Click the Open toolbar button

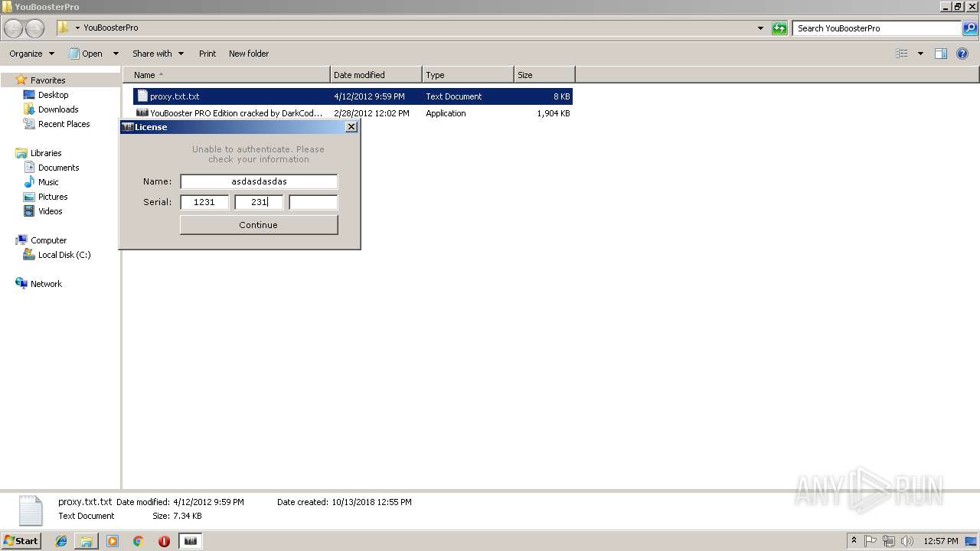tap(87, 54)
